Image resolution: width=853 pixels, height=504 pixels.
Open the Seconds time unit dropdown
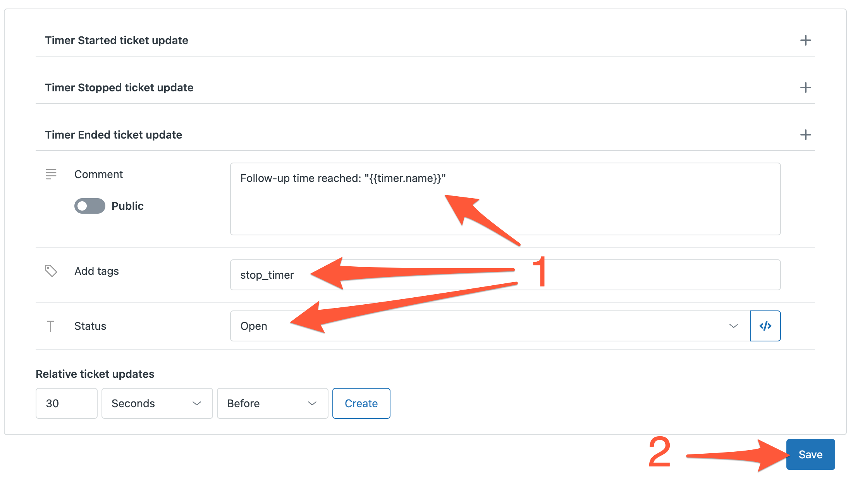coord(157,403)
